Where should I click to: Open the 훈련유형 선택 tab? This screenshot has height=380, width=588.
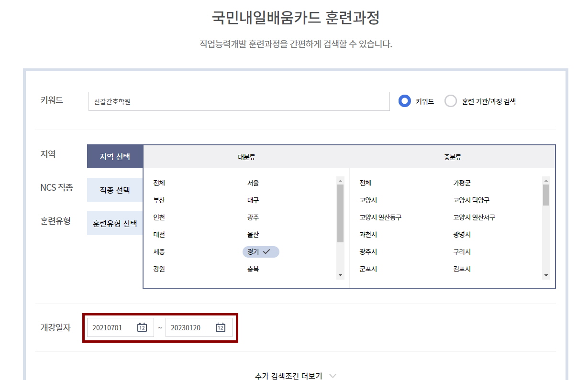(x=115, y=223)
